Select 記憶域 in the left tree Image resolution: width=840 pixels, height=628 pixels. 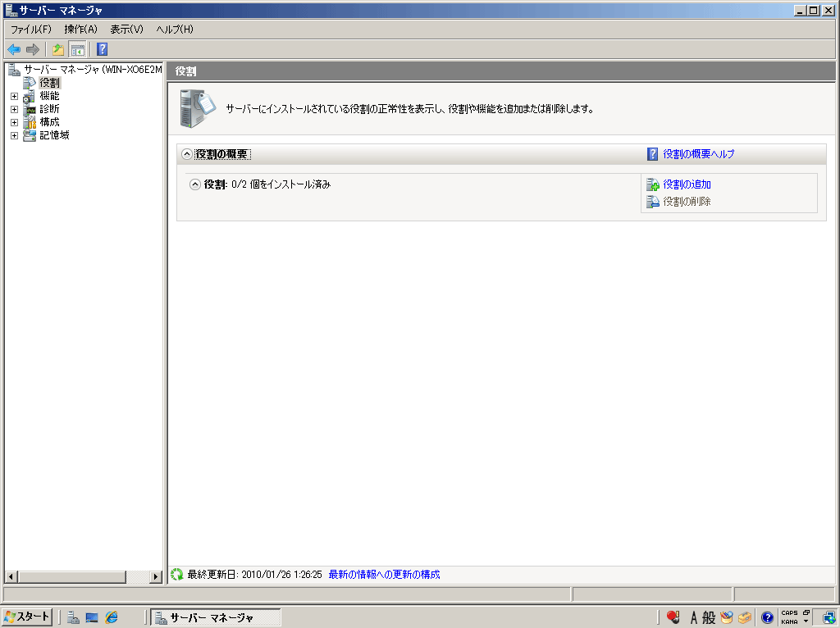[55, 135]
